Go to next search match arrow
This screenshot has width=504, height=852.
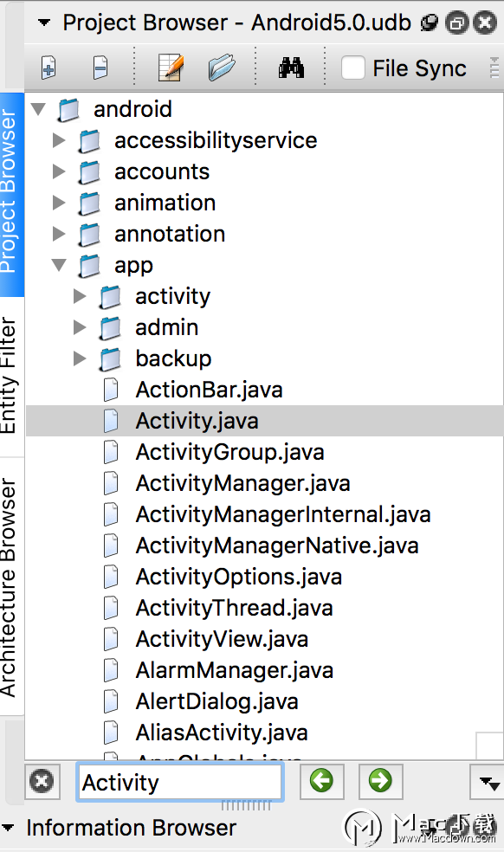(380, 781)
